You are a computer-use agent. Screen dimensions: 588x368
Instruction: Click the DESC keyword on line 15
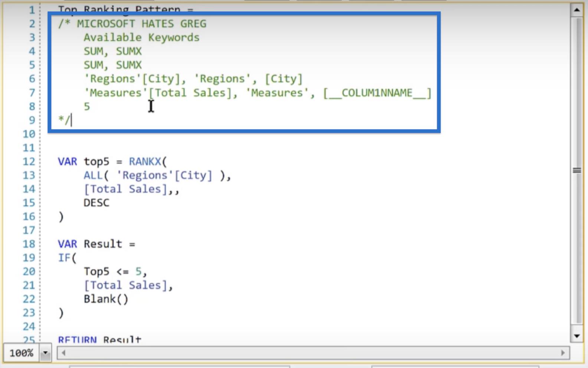point(97,203)
